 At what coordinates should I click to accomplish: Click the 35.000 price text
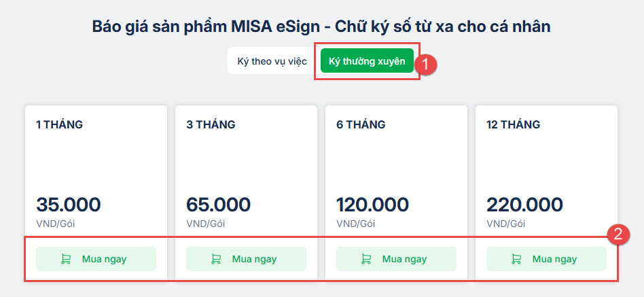click(69, 204)
